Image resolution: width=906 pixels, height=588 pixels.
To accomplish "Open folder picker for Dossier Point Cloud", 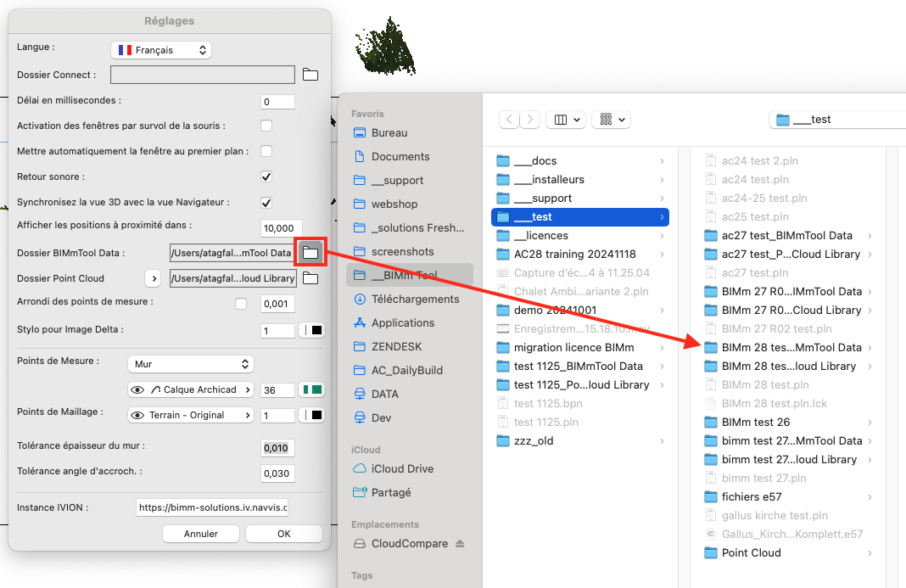I will click(x=310, y=278).
